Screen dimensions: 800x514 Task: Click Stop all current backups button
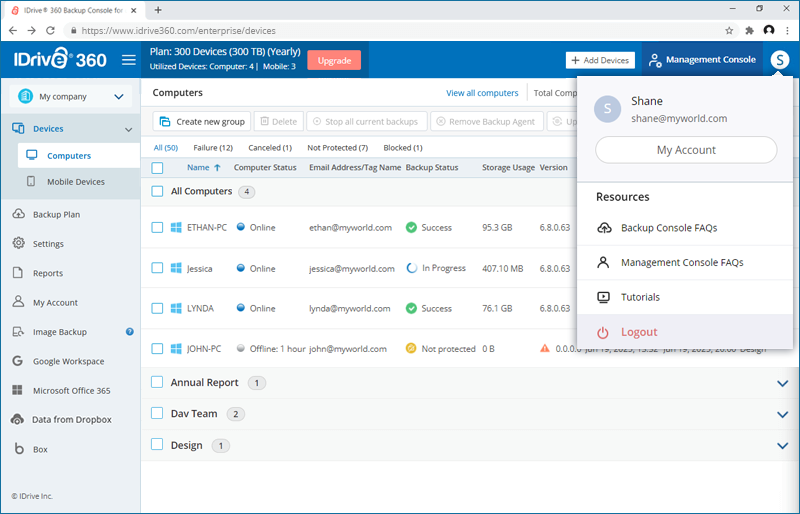[x=367, y=121]
